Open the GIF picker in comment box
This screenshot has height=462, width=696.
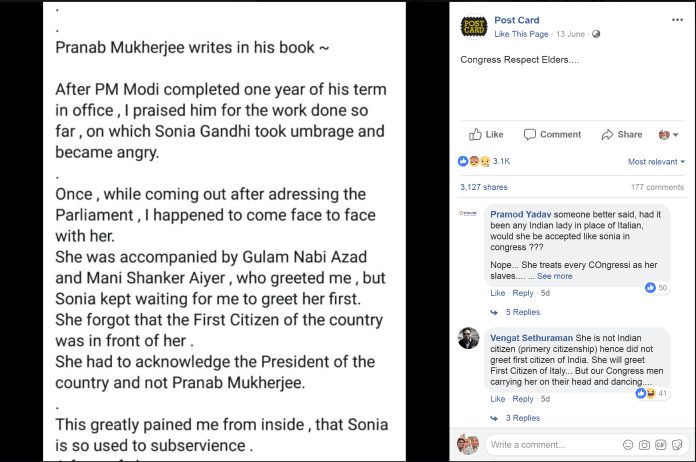(661, 444)
